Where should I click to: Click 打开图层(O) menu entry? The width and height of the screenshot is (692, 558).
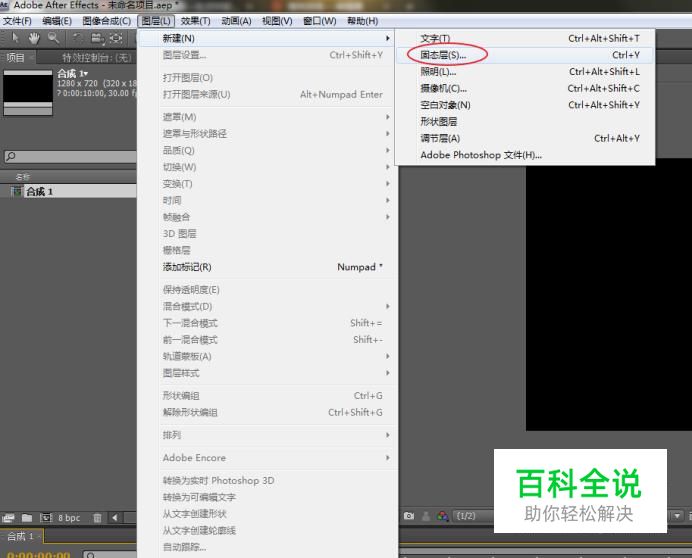tap(267, 78)
